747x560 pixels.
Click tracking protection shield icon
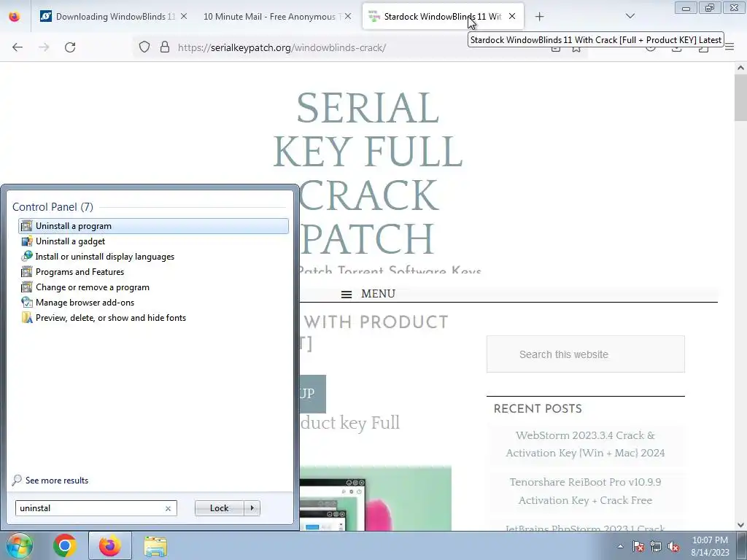[144, 47]
